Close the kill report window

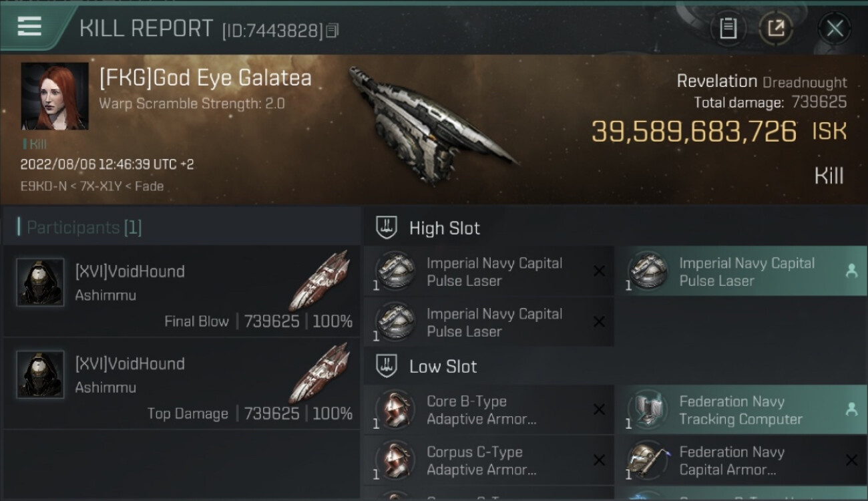pyautogui.click(x=835, y=28)
